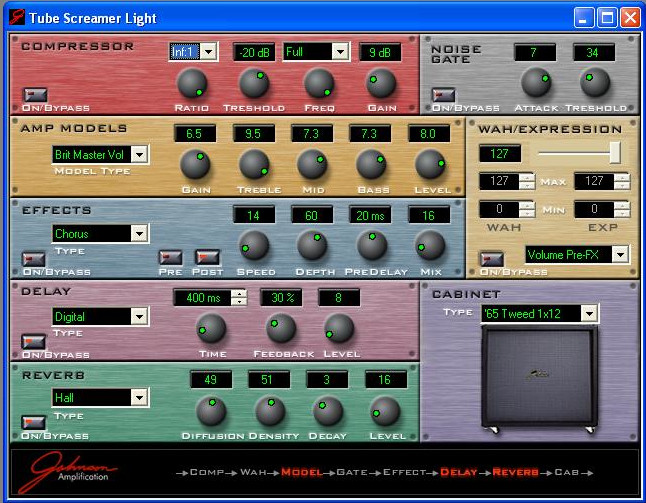Enable the Effects Pre switch
This screenshot has width=646, height=503.
coord(170,257)
